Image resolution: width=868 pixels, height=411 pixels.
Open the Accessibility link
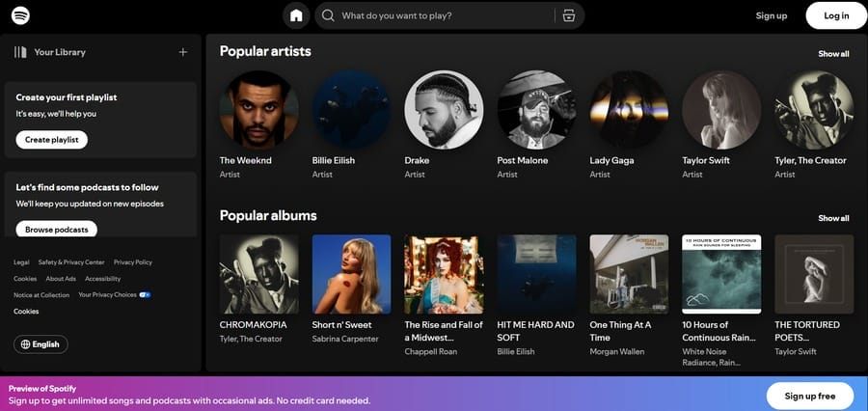coord(103,279)
